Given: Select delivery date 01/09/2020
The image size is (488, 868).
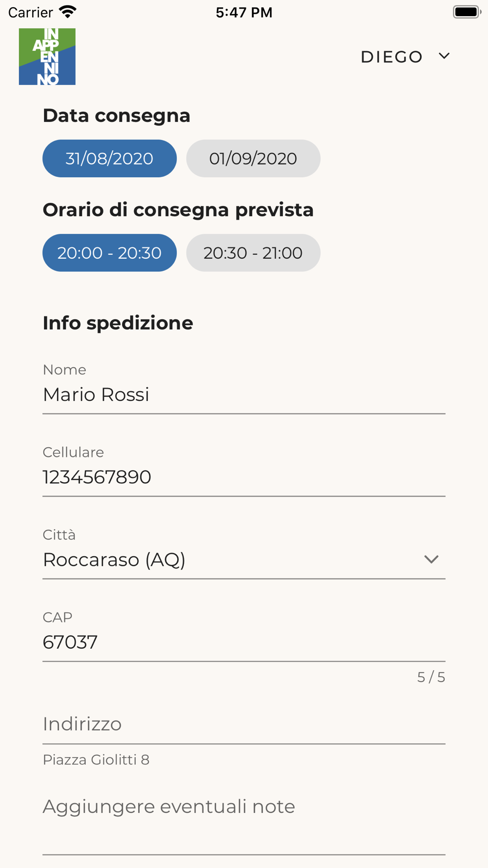Looking at the screenshot, I should [253, 158].
